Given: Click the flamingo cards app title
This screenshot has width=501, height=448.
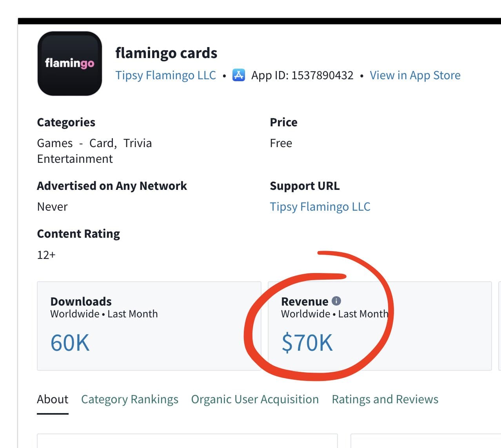Looking at the screenshot, I should 166,53.
